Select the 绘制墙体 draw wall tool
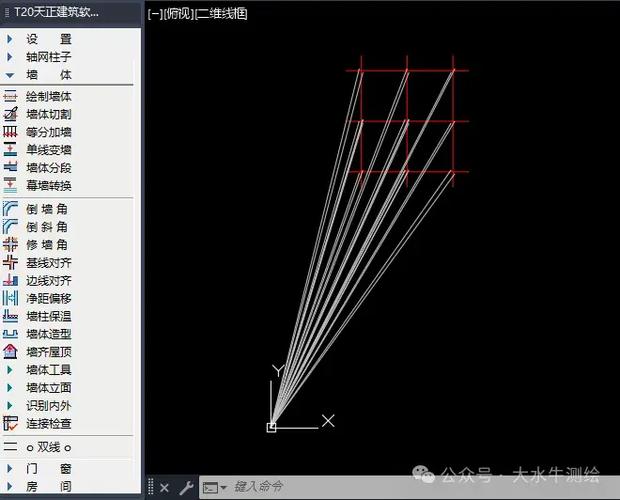Image resolution: width=620 pixels, height=500 pixels. click(49, 96)
